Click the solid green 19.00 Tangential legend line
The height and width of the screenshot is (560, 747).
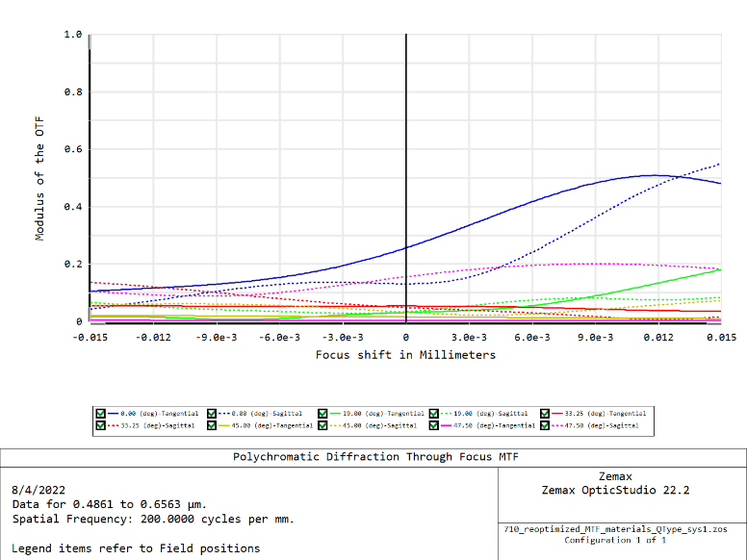click(x=335, y=414)
